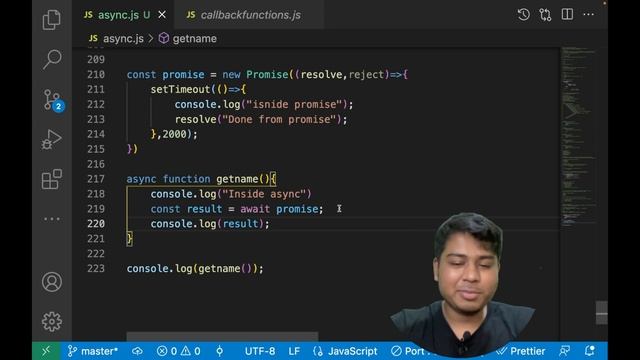Screen dimensions: 640x360
Task: Click the closing brace on line 221
Action: coord(129,238)
